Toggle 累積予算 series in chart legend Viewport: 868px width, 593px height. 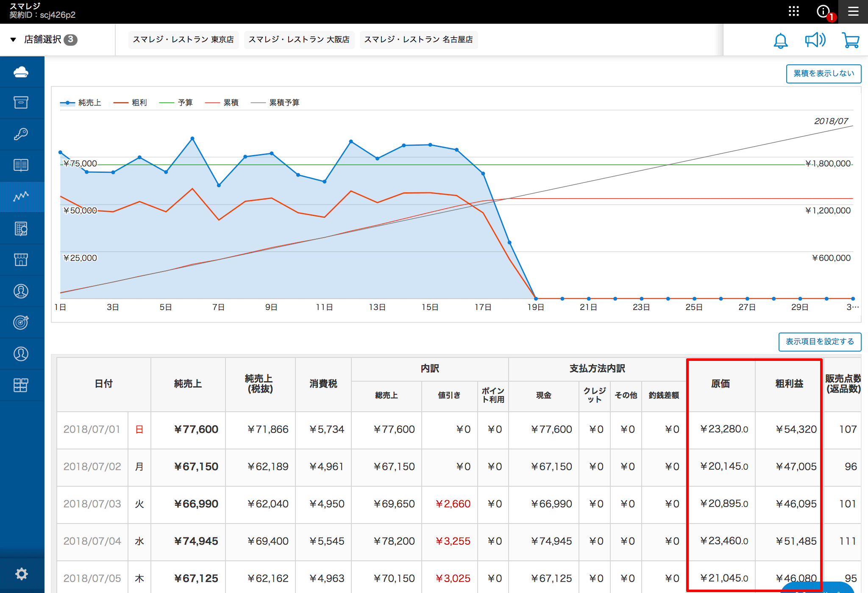tap(275, 103)
